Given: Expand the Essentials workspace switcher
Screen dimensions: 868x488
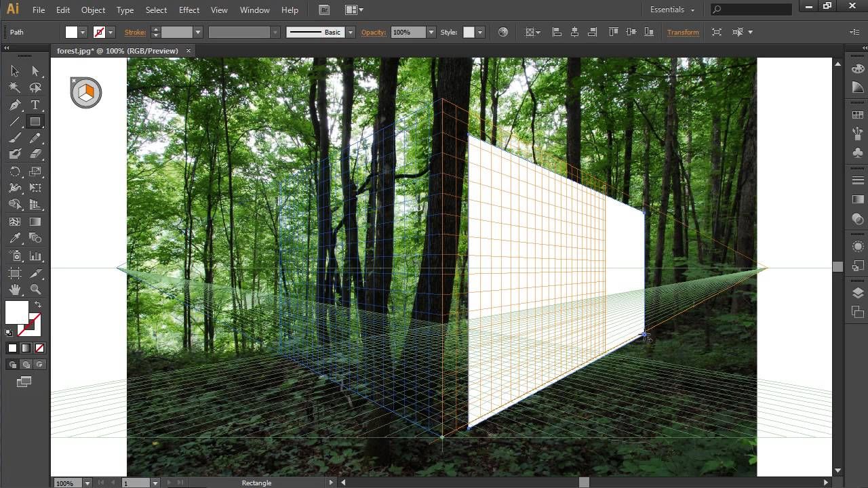Looking at the screenshot, I should click(x=672, y=9).
